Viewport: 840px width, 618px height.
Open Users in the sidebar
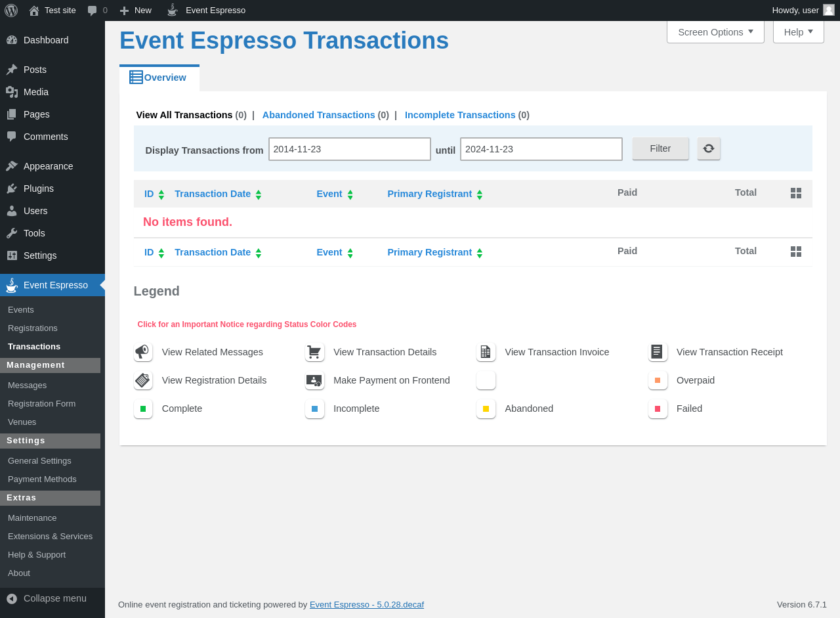pyautogui.click(x=52, y=211)
